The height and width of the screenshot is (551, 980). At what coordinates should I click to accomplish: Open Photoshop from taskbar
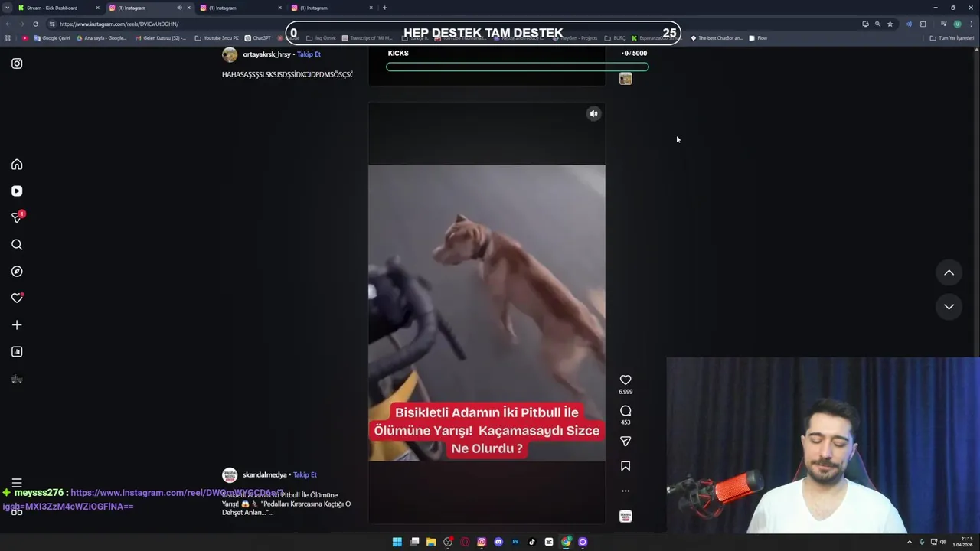click(x=515, y=542)
